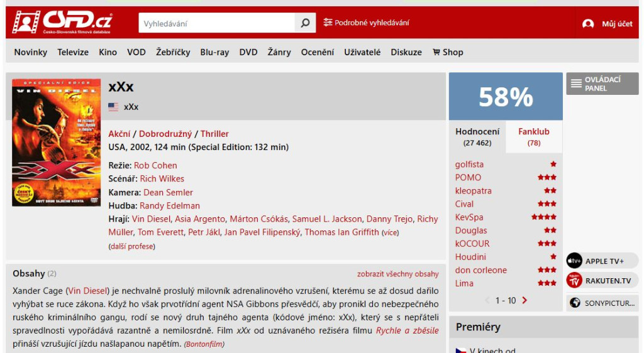Open user kOCOUR's profile
Screen dimensions: 644x353
point(472,244)
